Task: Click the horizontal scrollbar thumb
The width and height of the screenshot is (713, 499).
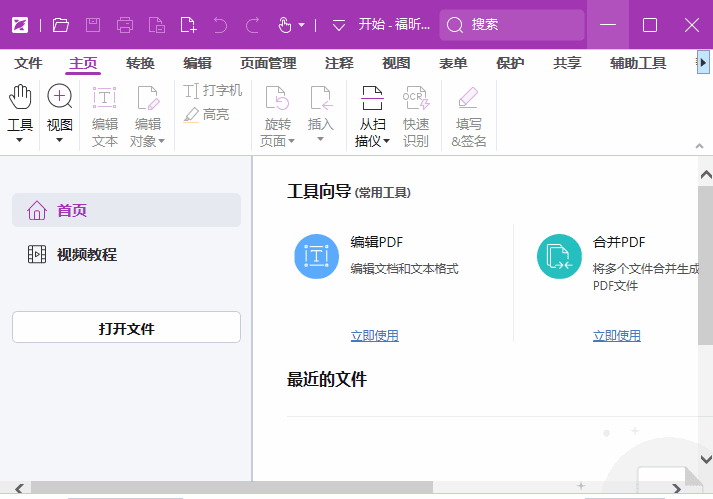Action: (x=232, y=488)
